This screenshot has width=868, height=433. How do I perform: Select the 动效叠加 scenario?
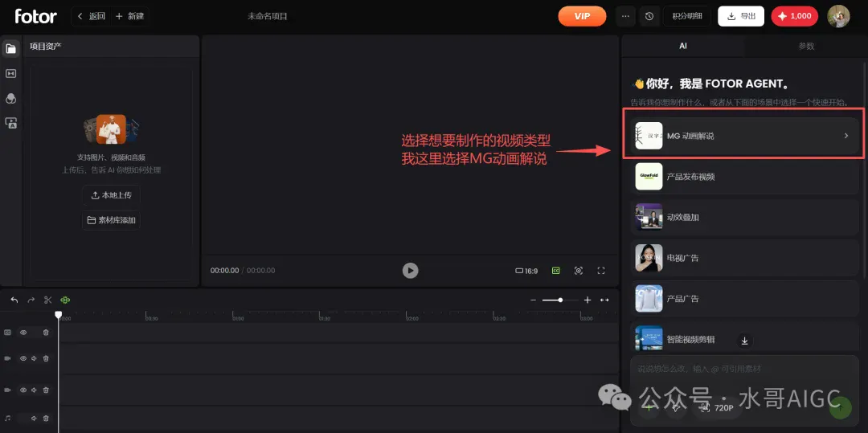(744, 218)
